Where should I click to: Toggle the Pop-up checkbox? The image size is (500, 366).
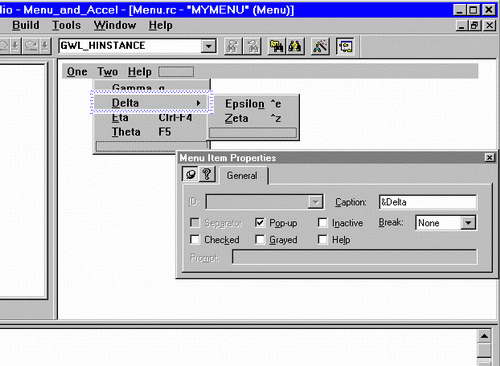(x=260, y=222)
